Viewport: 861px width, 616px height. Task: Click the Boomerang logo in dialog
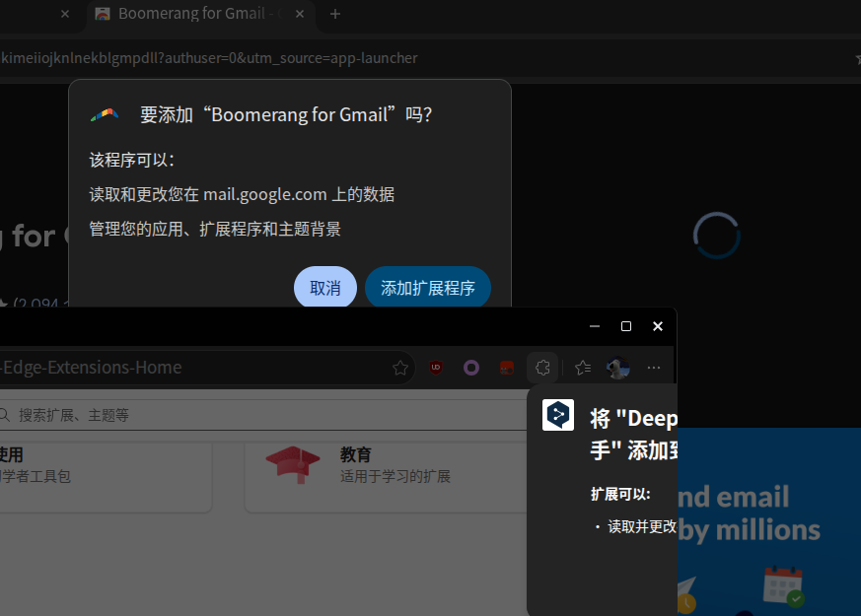pos(105,114)
